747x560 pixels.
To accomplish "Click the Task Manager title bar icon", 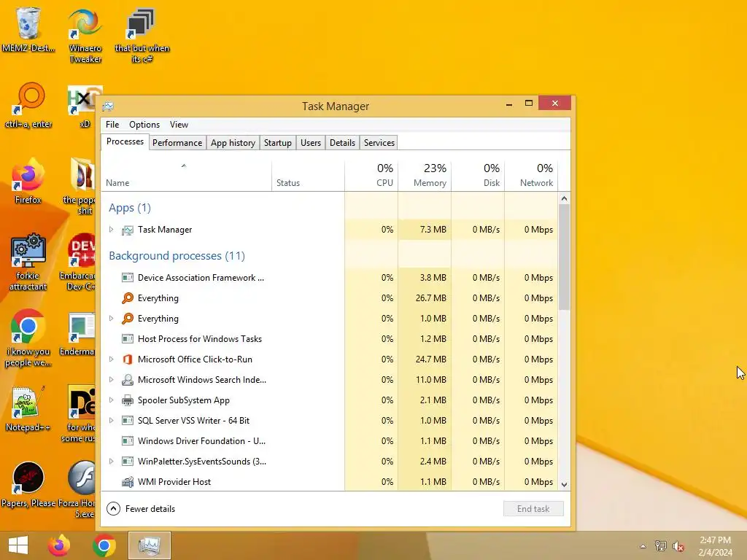I will click(x=108, y=106).
